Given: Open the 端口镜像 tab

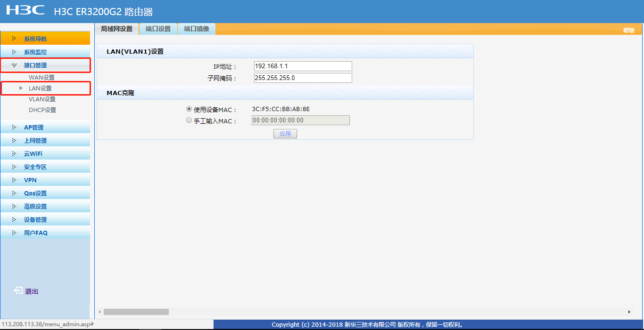Looking at the screenshot, I should [x=196, y=28].
